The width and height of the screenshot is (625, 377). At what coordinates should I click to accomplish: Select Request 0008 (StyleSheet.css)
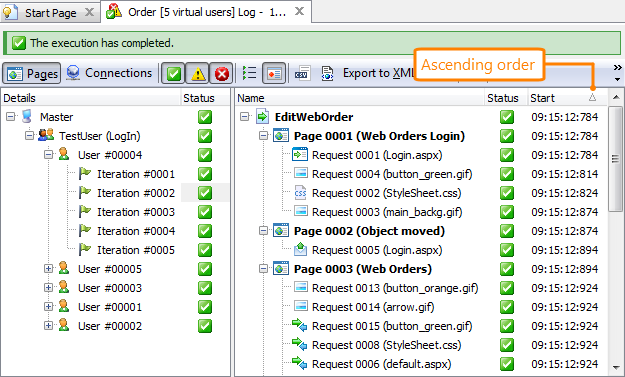point(387,345)
